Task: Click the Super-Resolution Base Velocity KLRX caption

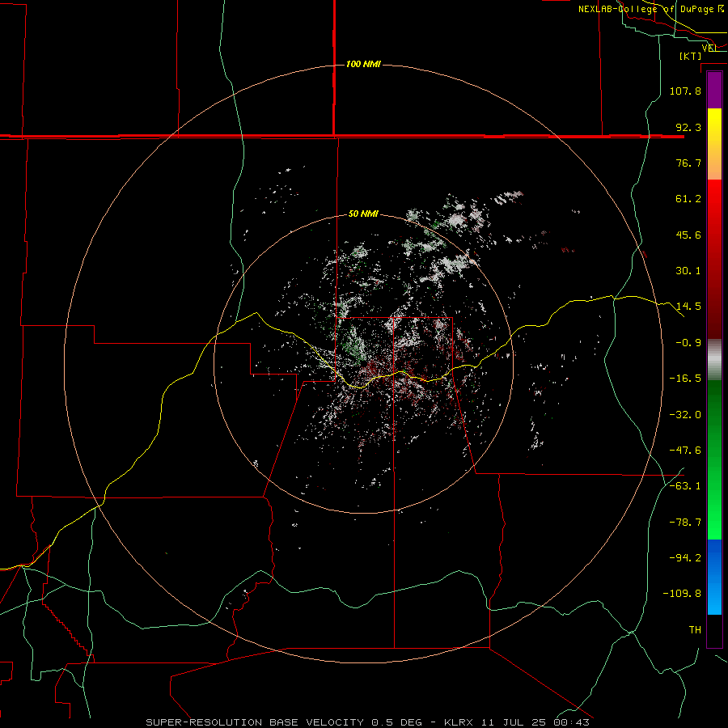Action: pyautogui.click(x=368, y=722)
